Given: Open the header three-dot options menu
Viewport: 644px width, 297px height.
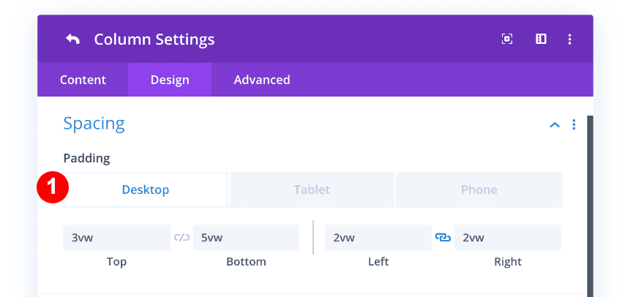Looking at the screenshot, I should click(570, 40).
